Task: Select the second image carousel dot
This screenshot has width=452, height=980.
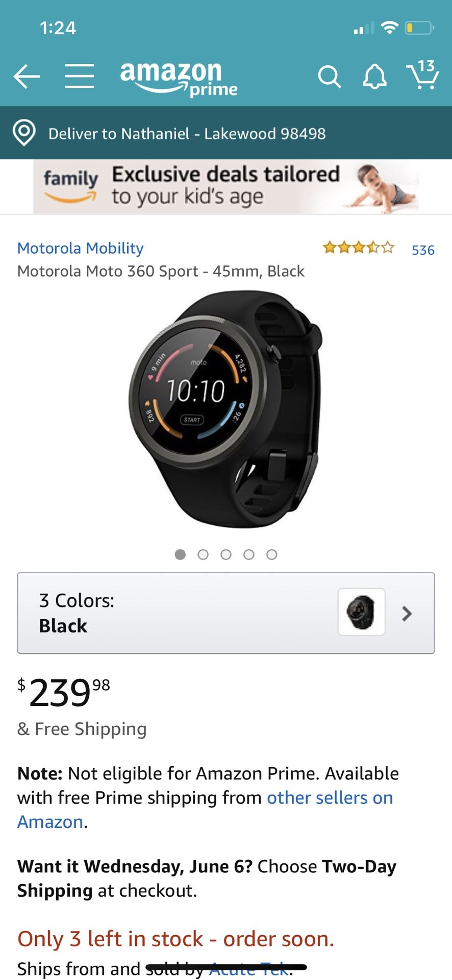Action: point(203,554)
